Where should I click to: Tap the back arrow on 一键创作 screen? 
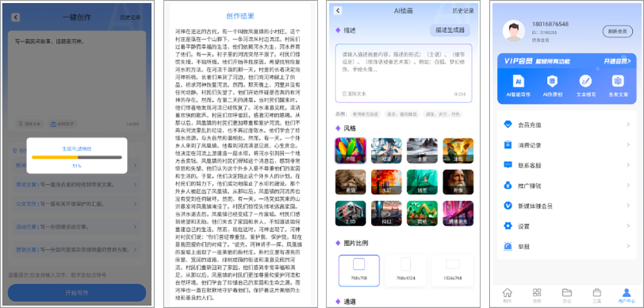[15, 17]
